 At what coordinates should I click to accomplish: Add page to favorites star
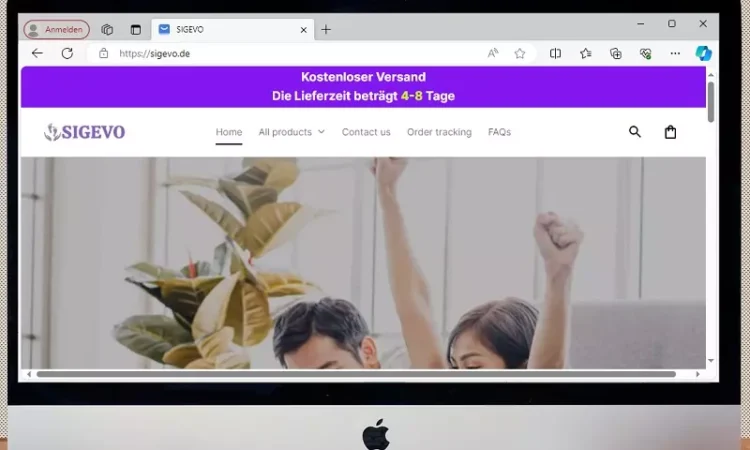click(519, 53)
